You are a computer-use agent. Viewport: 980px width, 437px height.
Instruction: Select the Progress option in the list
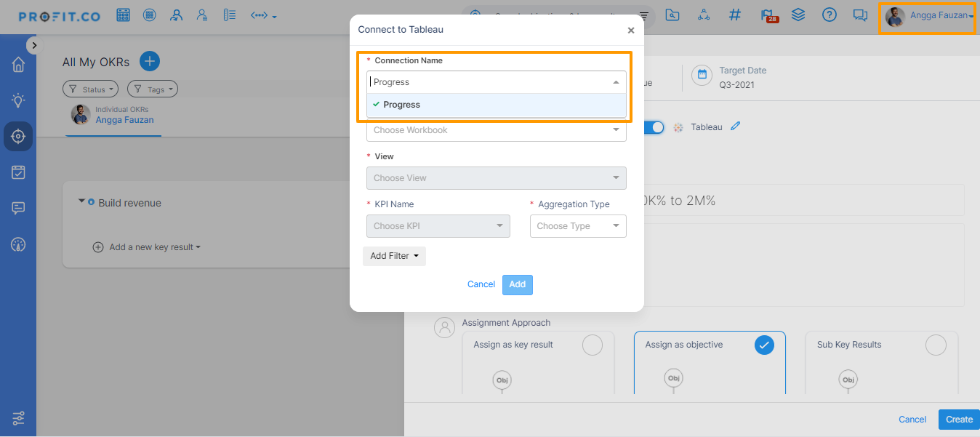pos(497,105)
